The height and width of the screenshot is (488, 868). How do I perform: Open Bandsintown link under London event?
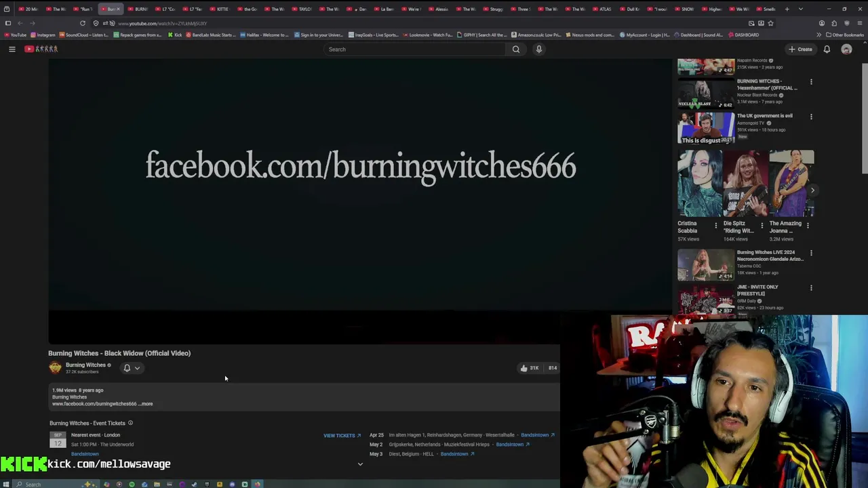coord(85,454)
